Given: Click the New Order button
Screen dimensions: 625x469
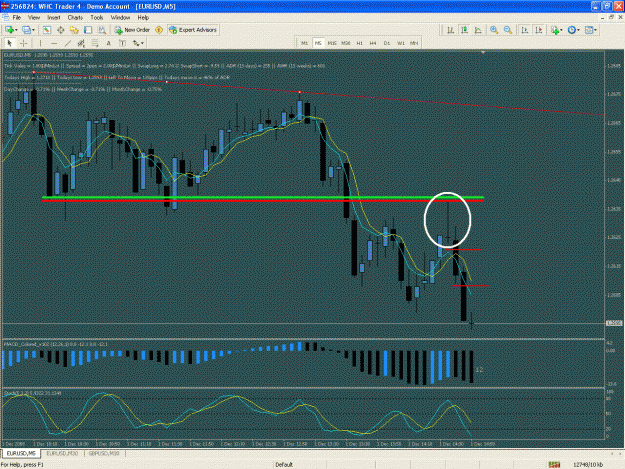Looking at the screenshot, I should pyautogui.click(x=132, y=30).
